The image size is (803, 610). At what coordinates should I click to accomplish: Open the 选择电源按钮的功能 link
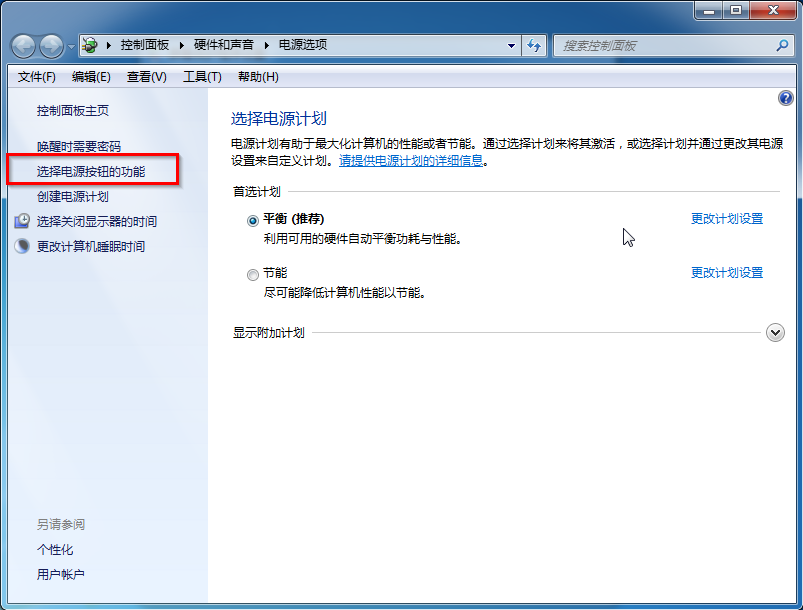click(x=91, y=172)
